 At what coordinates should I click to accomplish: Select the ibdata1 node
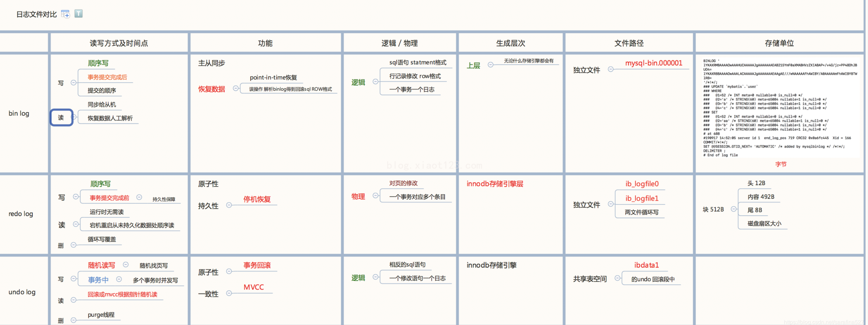tap(646, 265)
